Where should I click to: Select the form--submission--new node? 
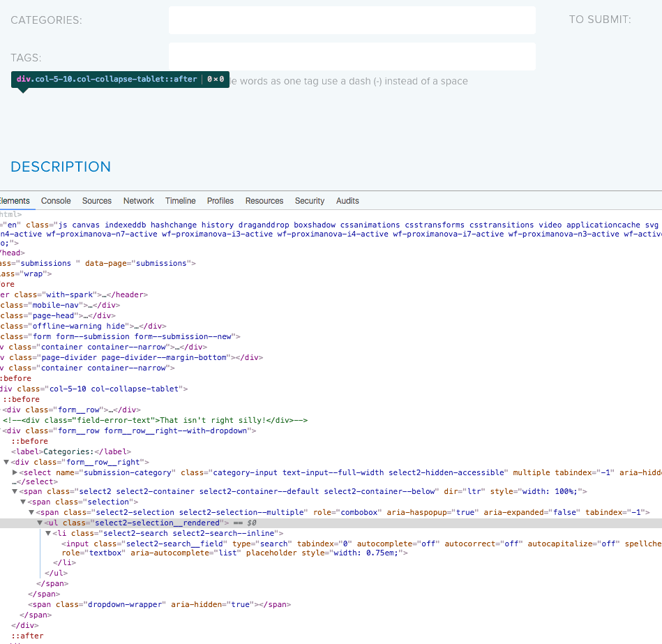coord(120,336)
